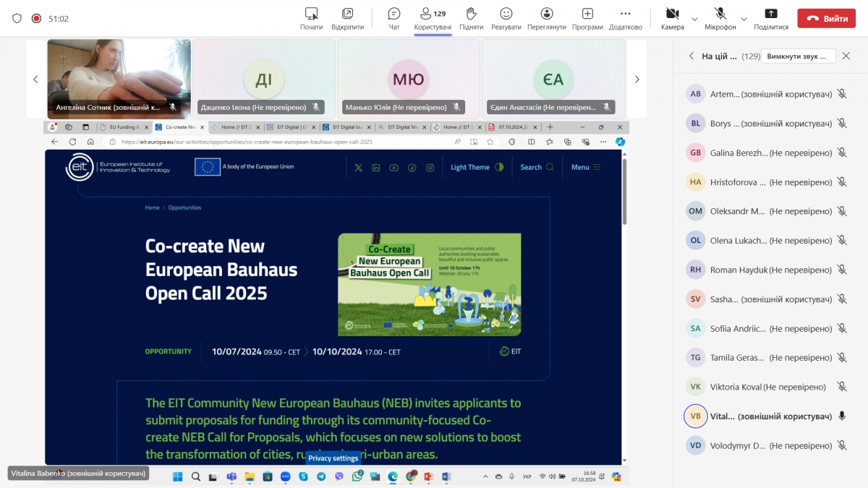Click the Користувачі participants button
Screen dimensions: 868x488
tap(433, 18)
